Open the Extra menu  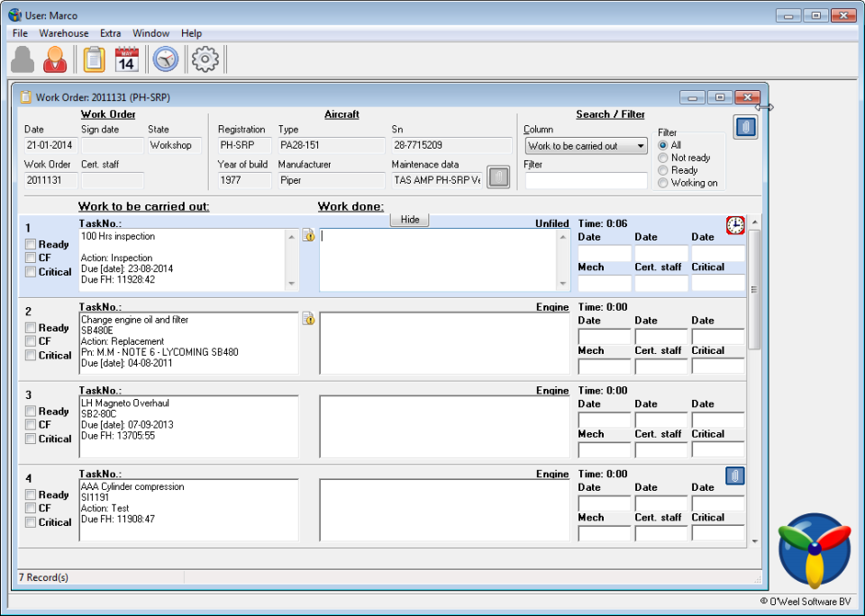coord(110,33)
